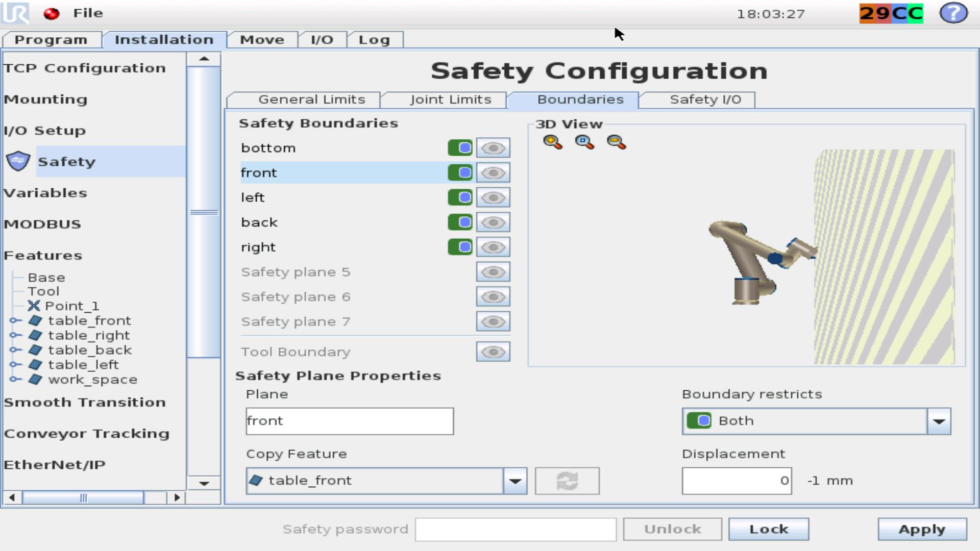Open help via the question mark icon

(x=953, y=13)
